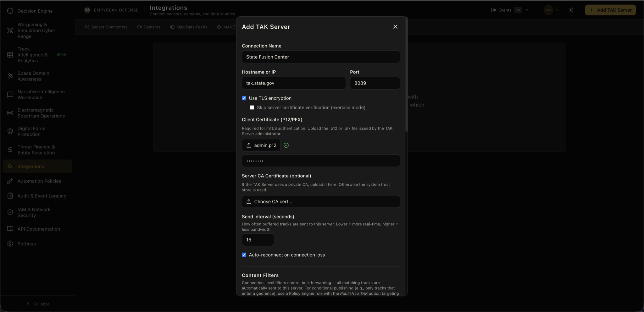Click the Send interval seconds field
Image resolution: width=644 pixels, height=312 pixels.
tap(258, 240)
